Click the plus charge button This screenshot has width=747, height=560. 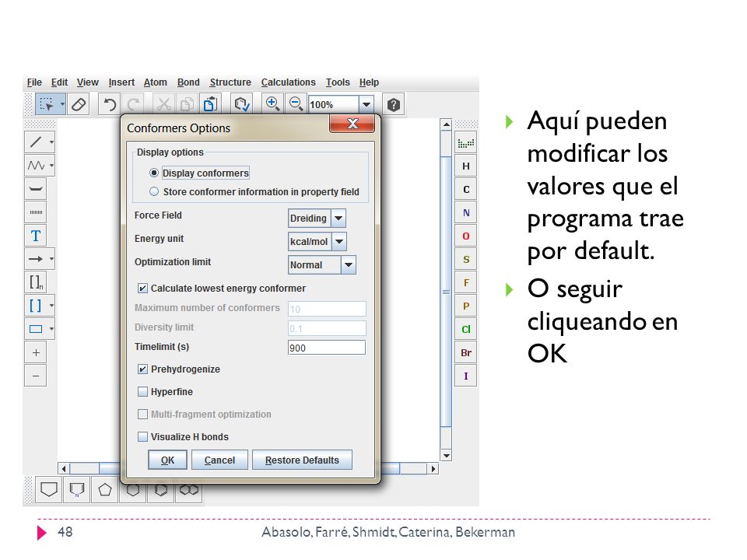(x=36, y=352)
